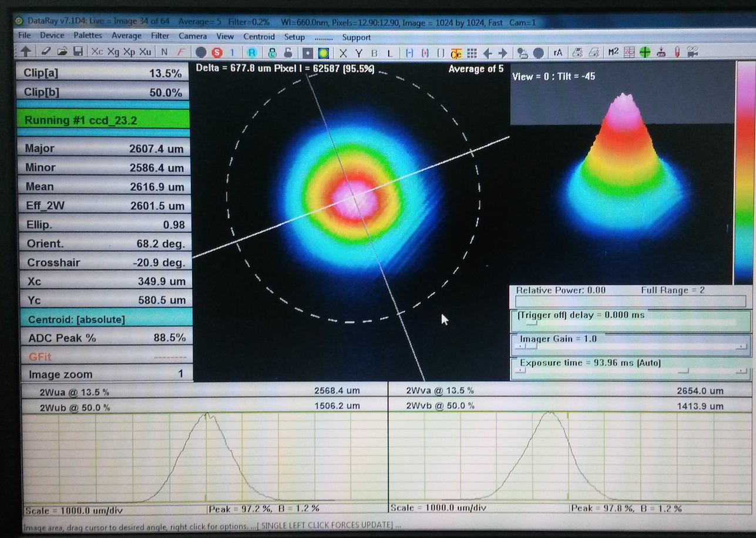Open the Camera menu
Image resolution: width=756 pixels, height=538 pixels.
193,36
